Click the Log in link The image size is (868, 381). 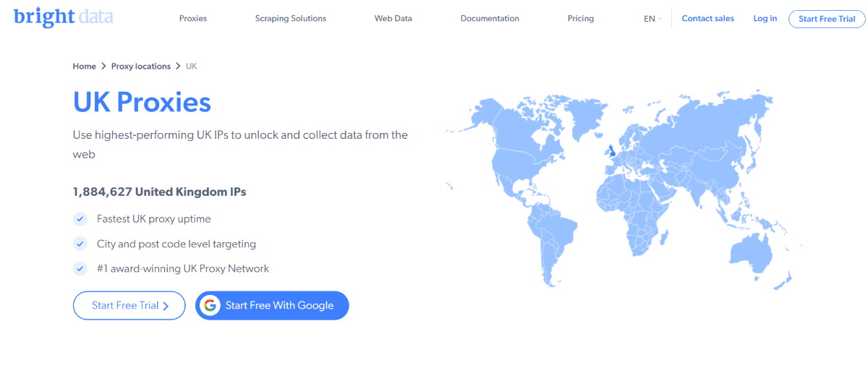click(x=765, y=19)
